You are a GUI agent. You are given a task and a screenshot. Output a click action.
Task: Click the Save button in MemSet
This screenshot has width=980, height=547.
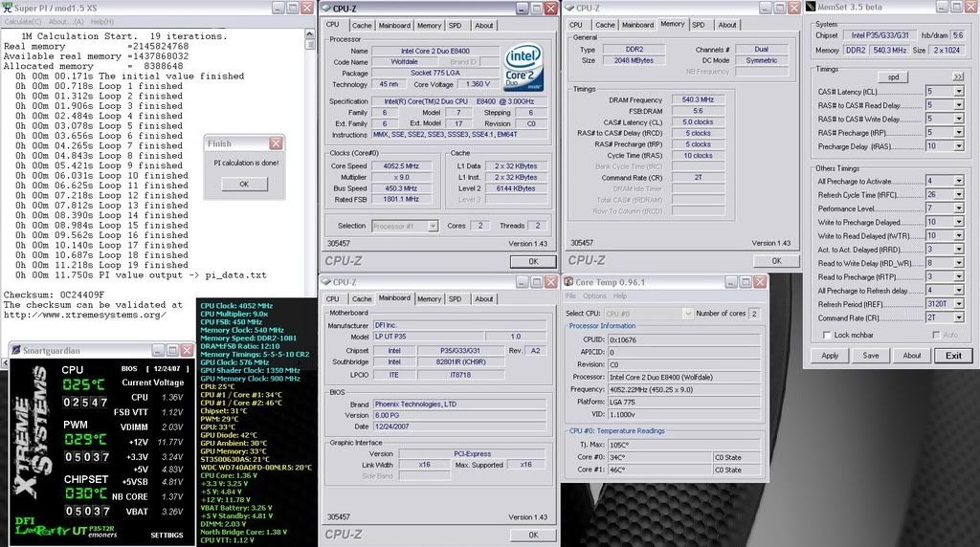tap(871, 356)
